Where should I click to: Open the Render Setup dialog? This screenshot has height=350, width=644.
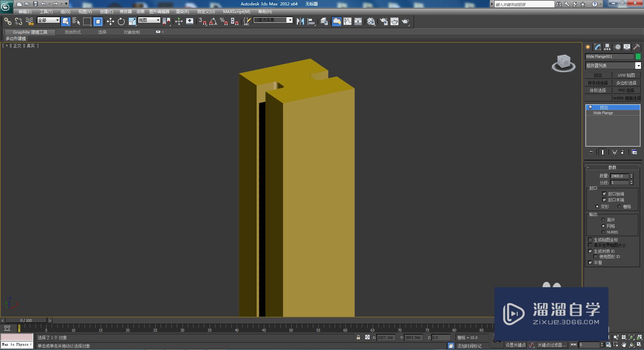(383, 21)
